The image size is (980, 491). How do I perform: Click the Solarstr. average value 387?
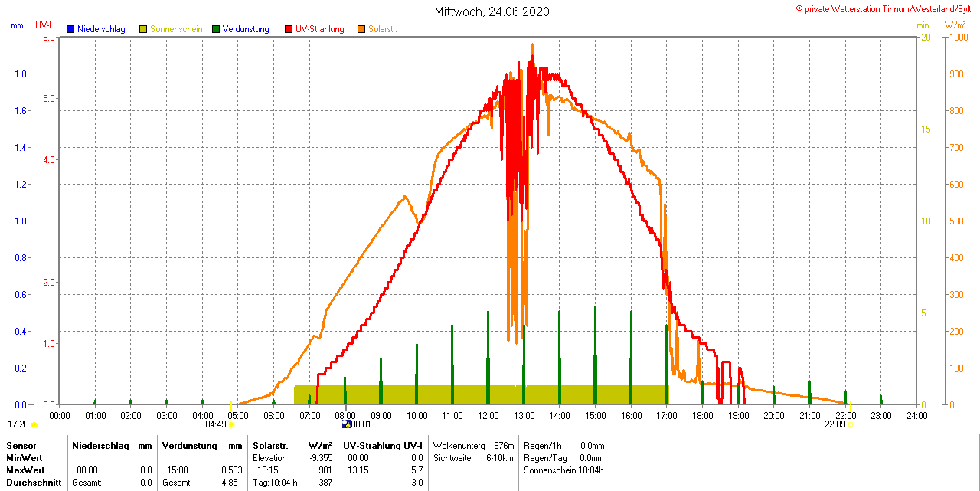pos(325,483)
